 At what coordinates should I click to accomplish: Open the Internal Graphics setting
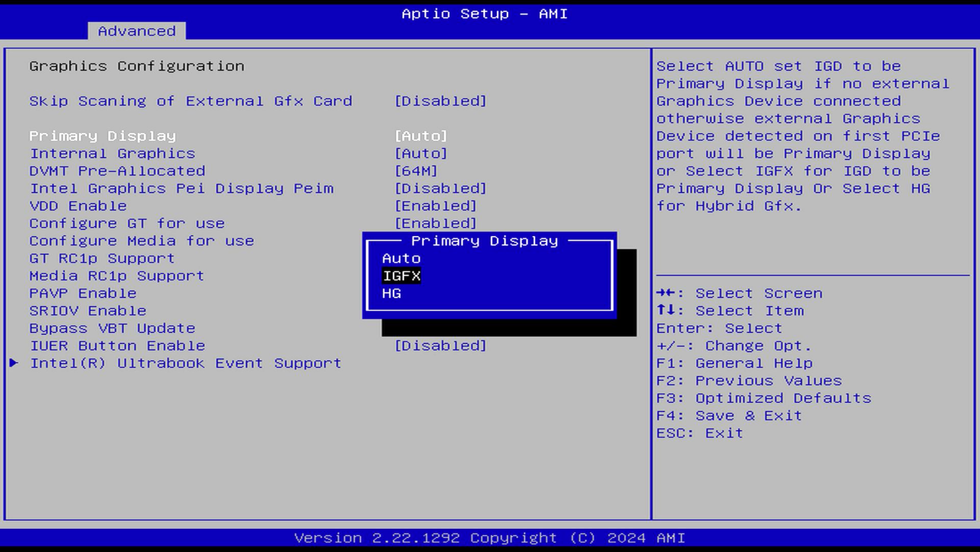(112, 153)
